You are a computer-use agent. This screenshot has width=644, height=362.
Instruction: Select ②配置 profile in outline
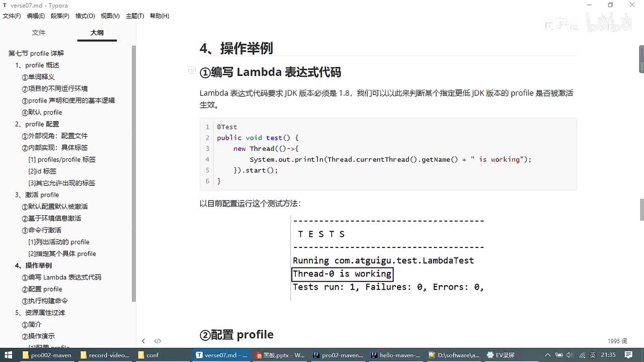pos(42,289)
